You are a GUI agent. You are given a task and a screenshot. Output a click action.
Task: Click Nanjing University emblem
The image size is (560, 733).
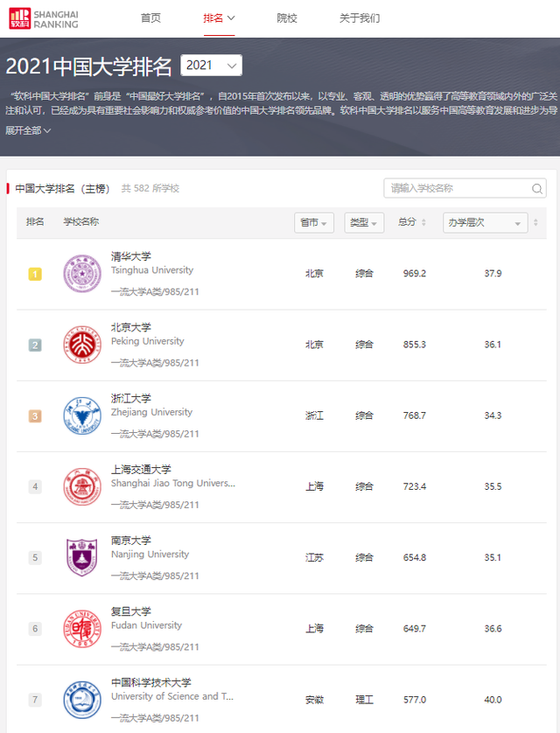point(82,558)
